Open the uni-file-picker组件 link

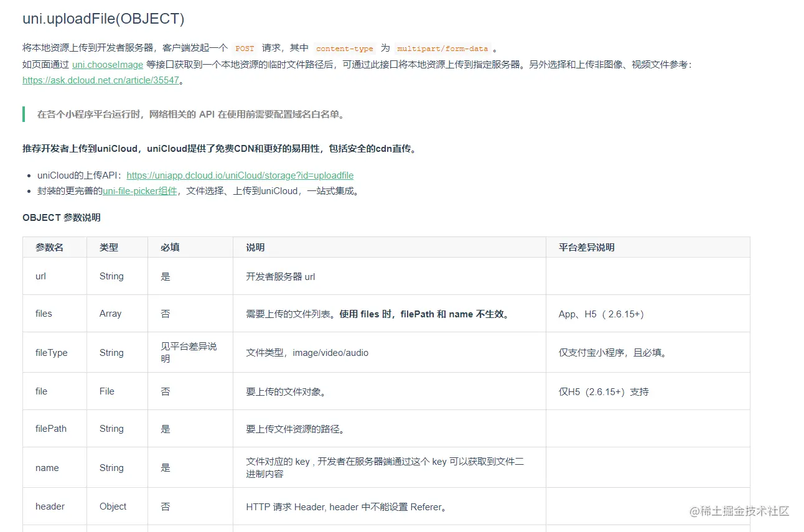(140, 191)
